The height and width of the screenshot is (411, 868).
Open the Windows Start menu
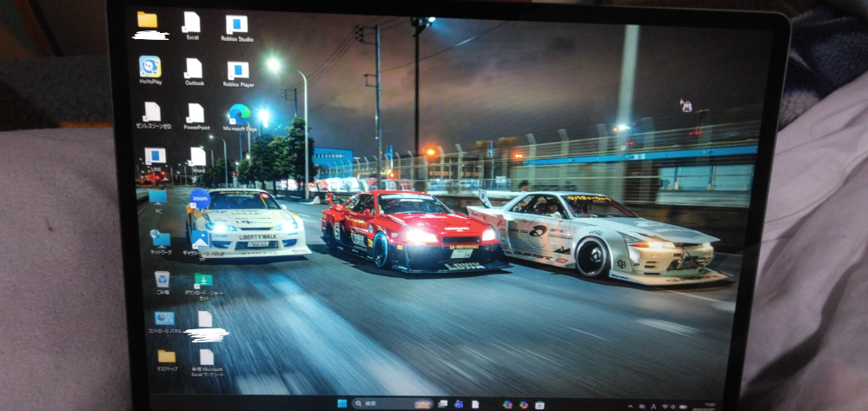click(x=342, y=404)
